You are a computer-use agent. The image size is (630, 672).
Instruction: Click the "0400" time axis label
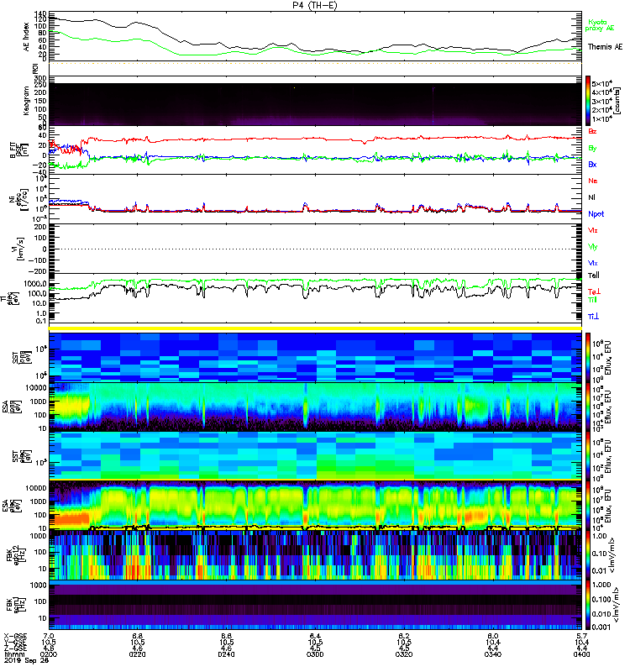(x=581, y=654)
